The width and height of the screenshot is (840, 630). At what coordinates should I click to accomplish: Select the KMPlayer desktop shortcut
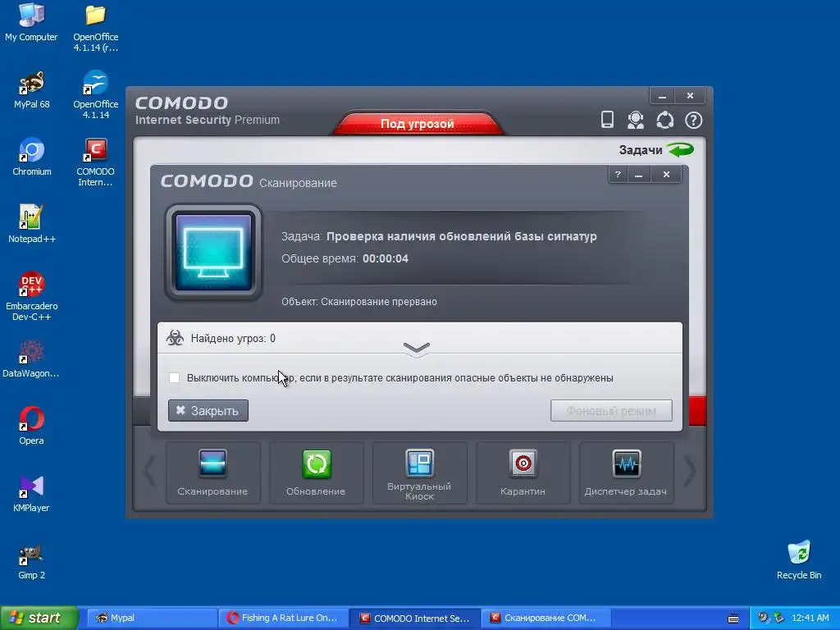[x=31, y=493]
